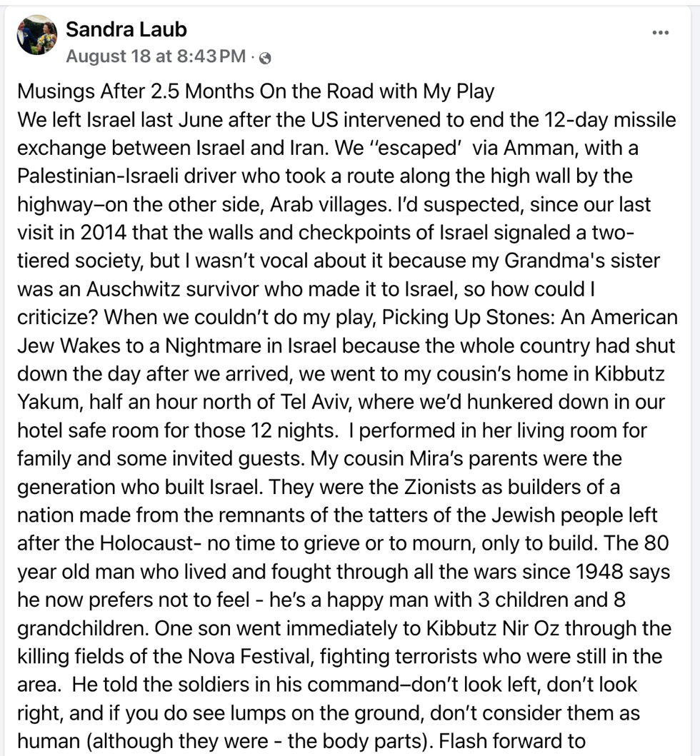Click the public audience globe icon
This screenshot has width=700, height=756.
click(265, 58)
